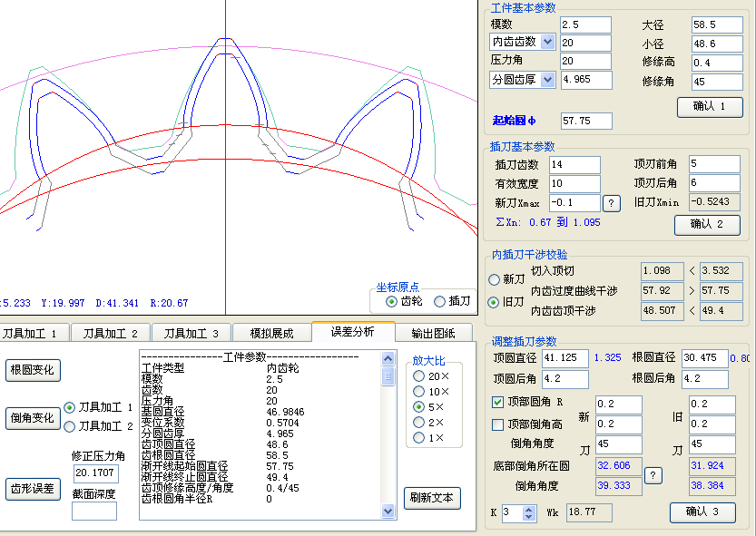Viewport: 756px width, 536px height.
Task: Toggle the 顶部倒角高 checkbox
Action: pos(497,424)
